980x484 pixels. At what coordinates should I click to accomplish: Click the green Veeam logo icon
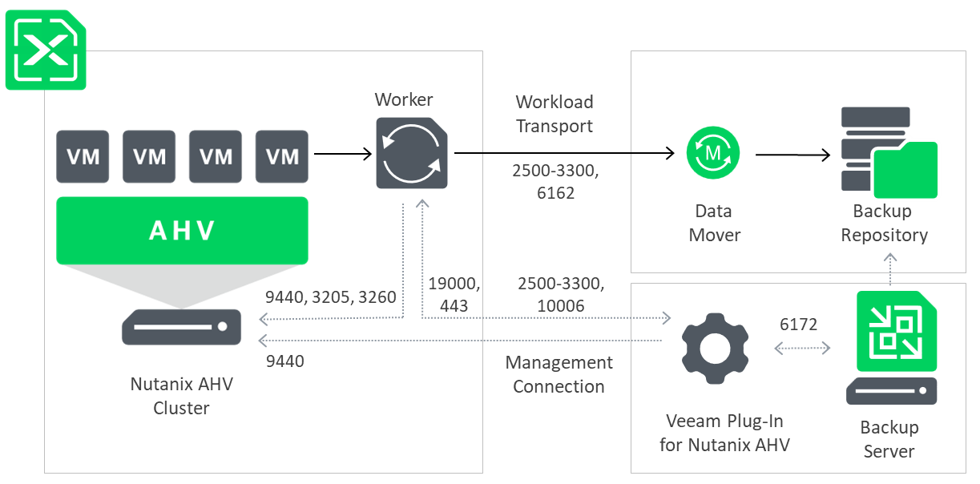click(46, 50)
